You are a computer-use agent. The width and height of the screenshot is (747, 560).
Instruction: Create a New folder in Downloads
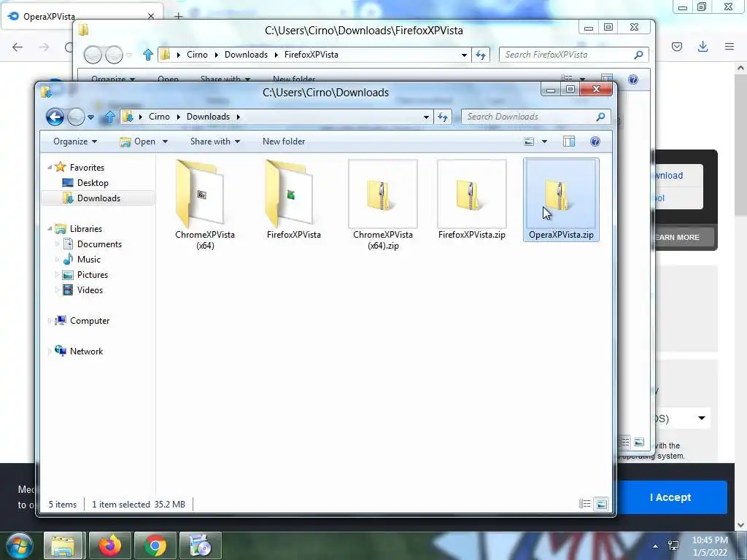coord(284,141)
